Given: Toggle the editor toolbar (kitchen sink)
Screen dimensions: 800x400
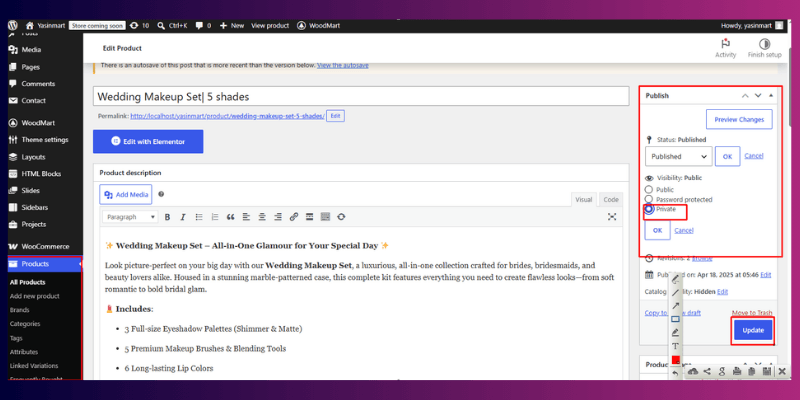Looking at the screenshot, I should [x=325, y=217].
